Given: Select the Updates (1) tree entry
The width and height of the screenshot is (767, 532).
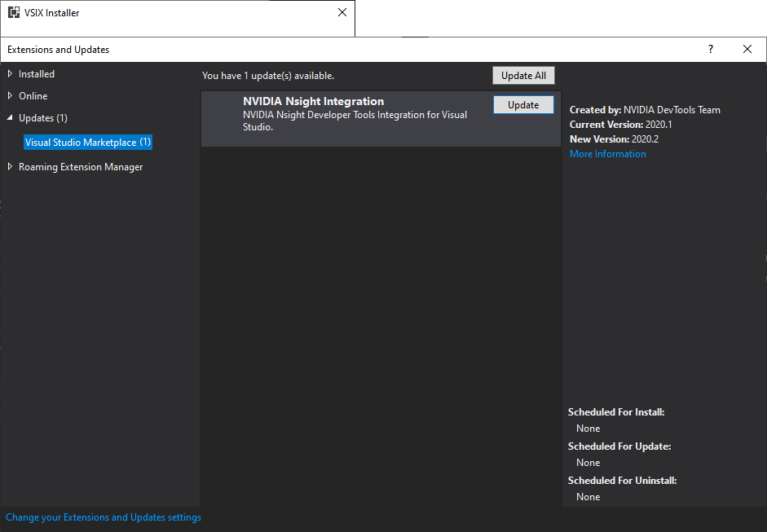Looking at the screenshot, I should [45, 117].
